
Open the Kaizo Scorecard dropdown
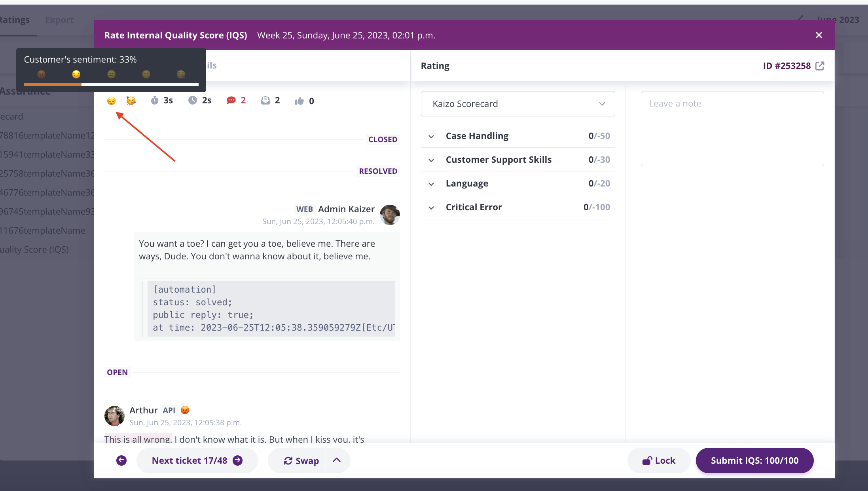click(x=518, y=104)
